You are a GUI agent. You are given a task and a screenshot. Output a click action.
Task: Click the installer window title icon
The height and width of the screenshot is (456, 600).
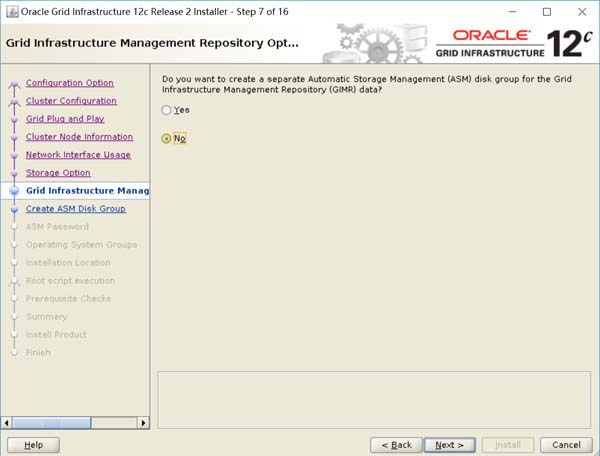click(x=12, y=12)
